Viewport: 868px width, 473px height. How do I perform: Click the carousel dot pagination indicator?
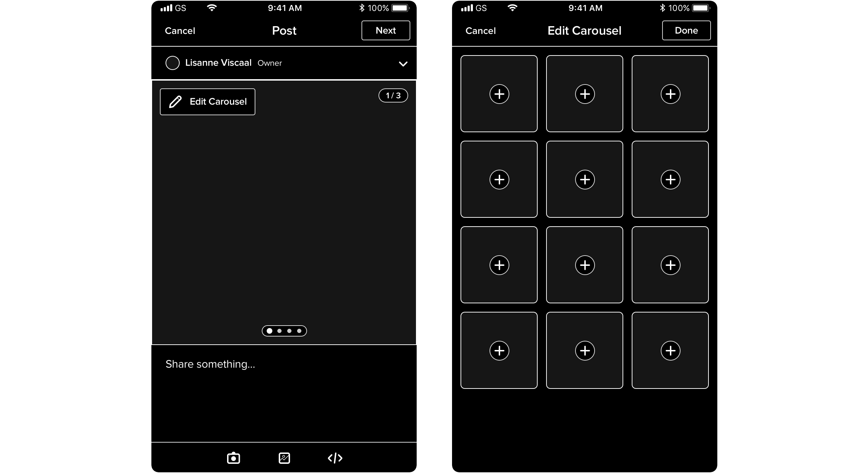click(284, 330)
